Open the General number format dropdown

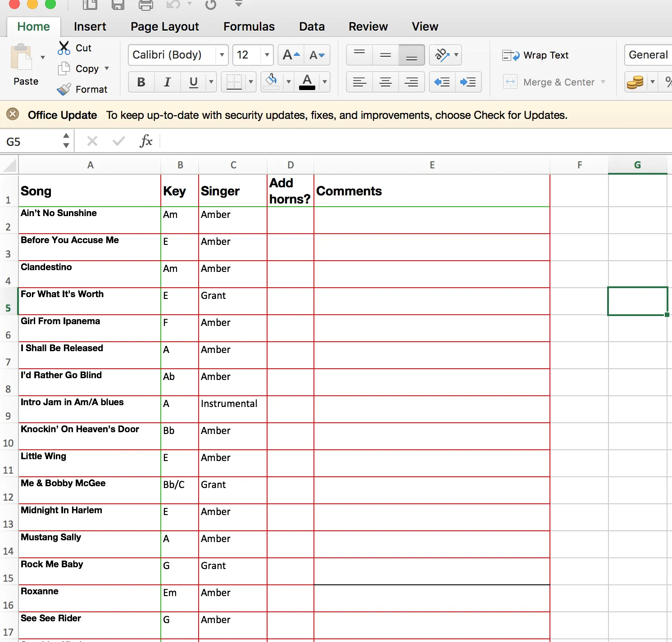(648, 55)
